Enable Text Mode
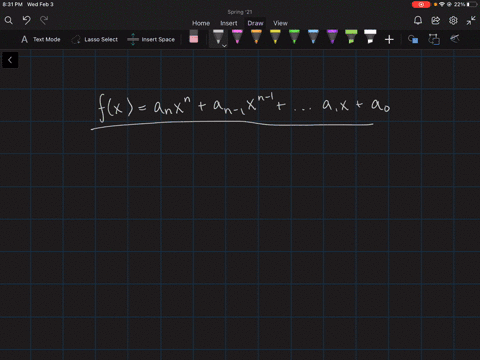The height and width of the screenshot is (360, 480). 41,39
